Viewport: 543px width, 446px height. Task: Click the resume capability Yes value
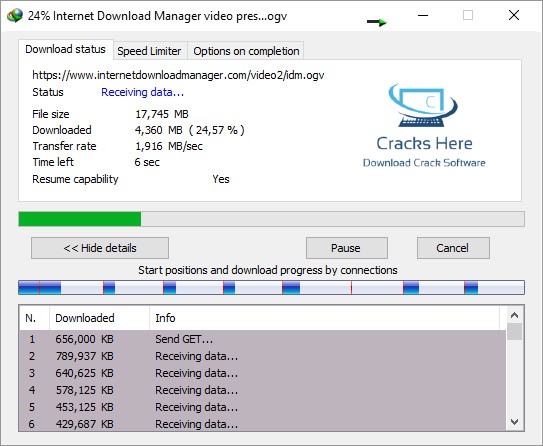221,179
